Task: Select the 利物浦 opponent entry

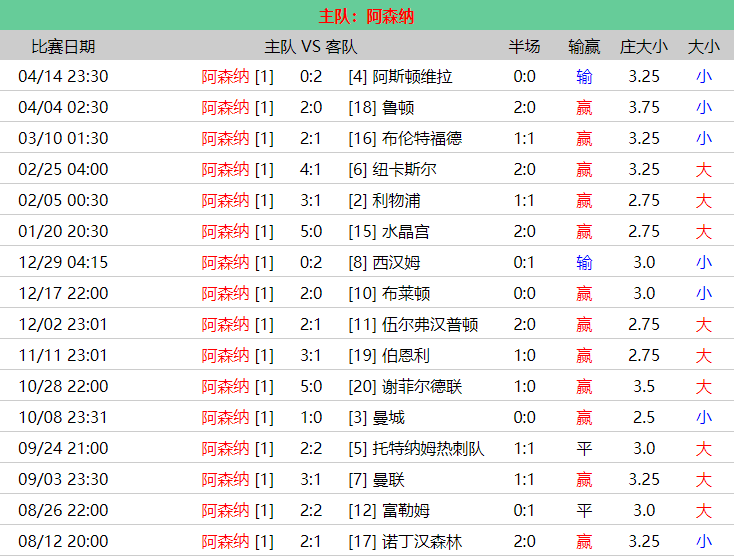Action: pyautogui.click(x=398, y=200)
